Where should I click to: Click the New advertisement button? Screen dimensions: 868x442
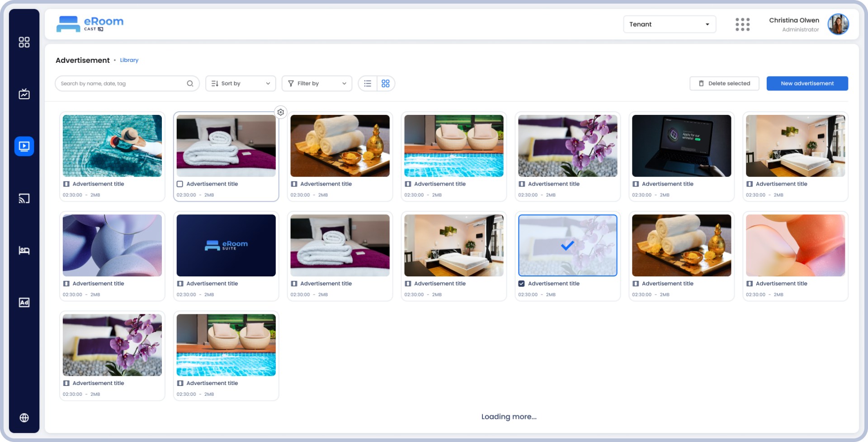click(807, 84)
